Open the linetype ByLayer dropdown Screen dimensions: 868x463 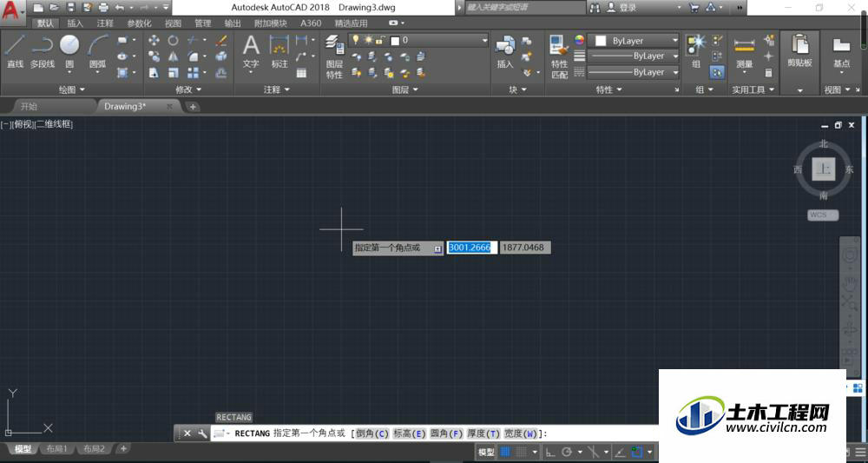(634, 73)
